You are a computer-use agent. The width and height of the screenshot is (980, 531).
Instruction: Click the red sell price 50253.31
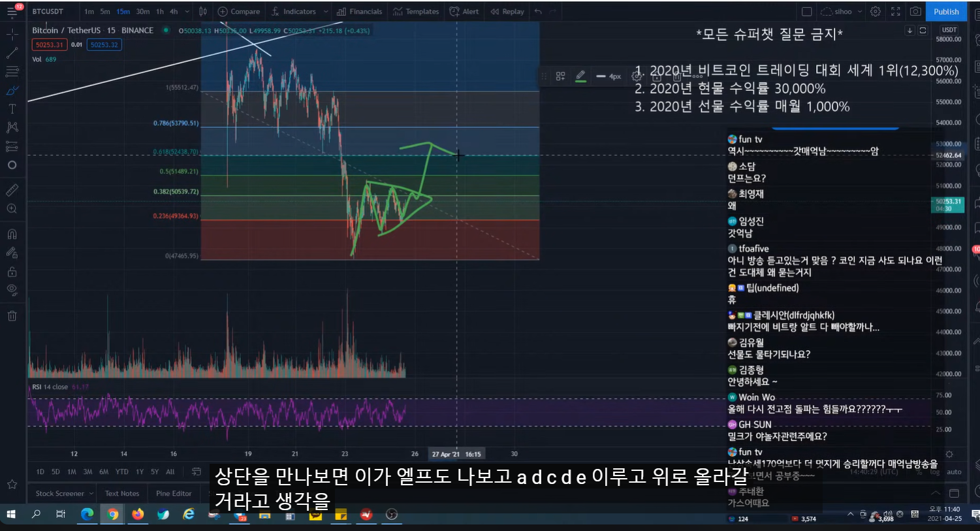[x=50, y=45]
